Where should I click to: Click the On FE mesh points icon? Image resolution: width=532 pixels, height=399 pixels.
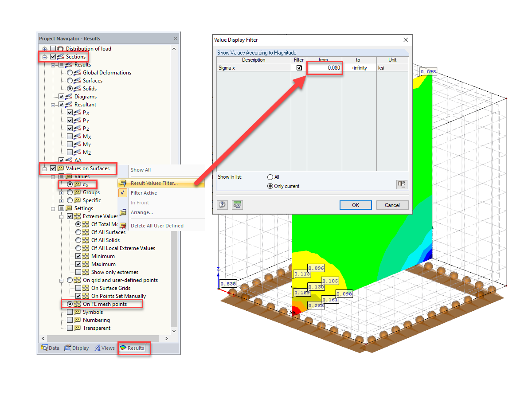[x=78, y=304]
